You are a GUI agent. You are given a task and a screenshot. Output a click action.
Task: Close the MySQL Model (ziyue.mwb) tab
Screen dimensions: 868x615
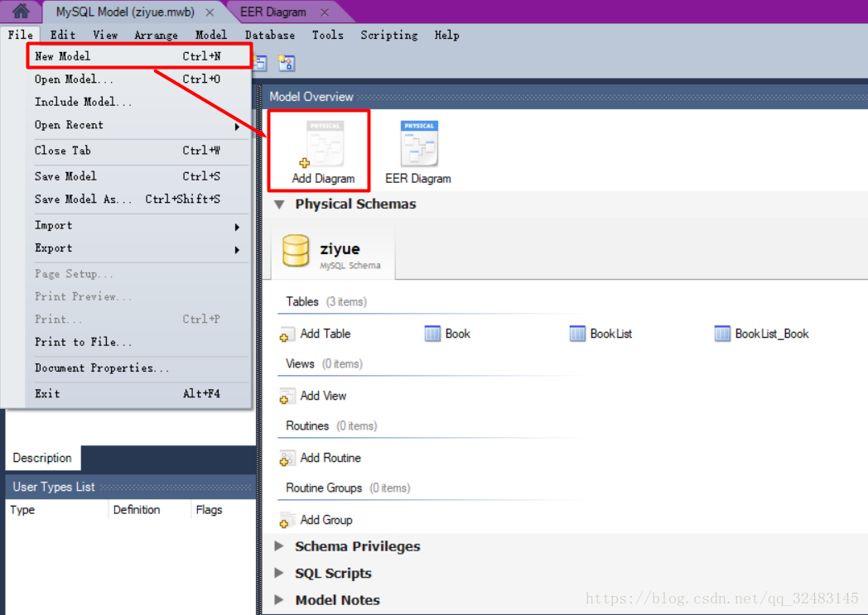click(210, 12)
